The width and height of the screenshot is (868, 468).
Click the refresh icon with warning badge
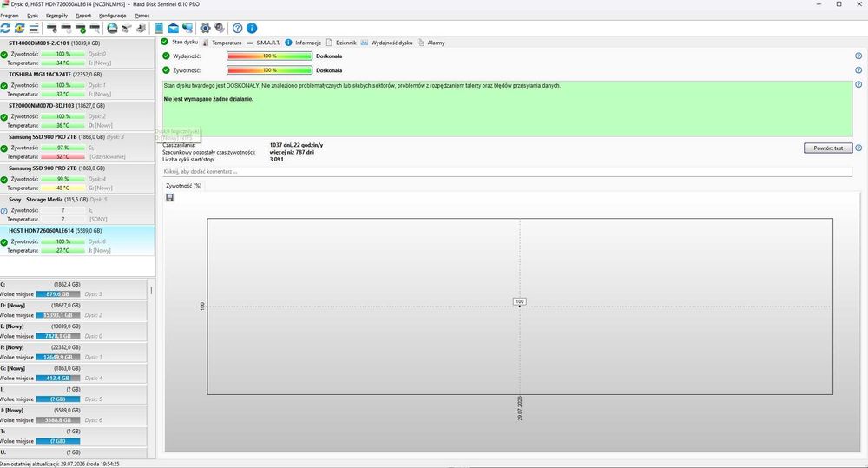point(19,29)
